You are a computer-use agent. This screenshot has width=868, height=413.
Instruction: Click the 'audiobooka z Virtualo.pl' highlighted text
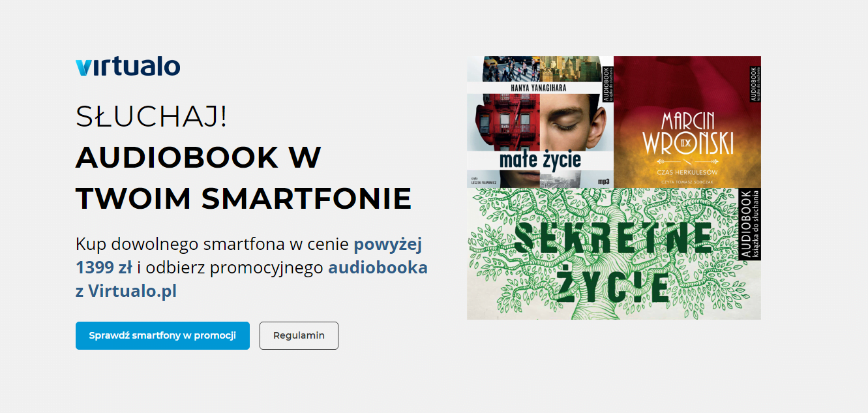point(251,279)
